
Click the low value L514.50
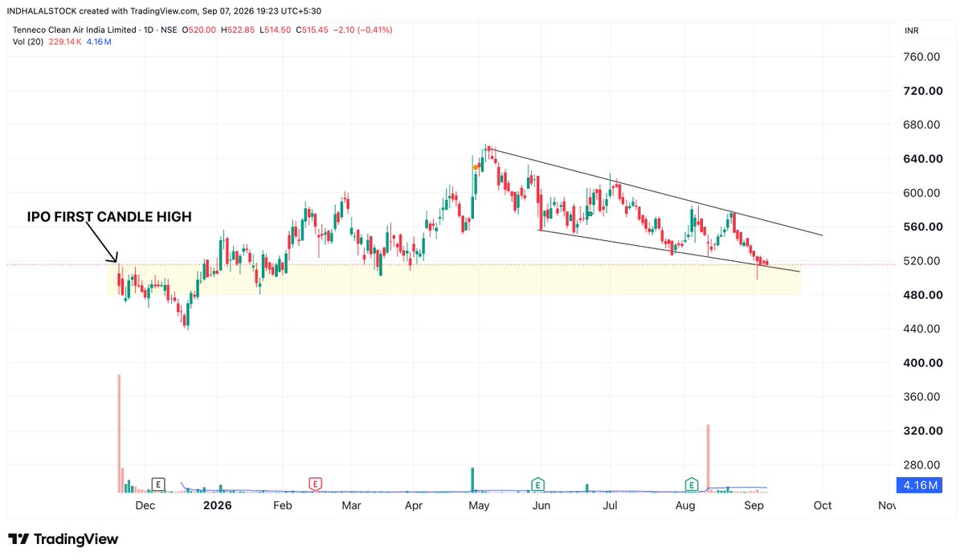tap(277, 30)
